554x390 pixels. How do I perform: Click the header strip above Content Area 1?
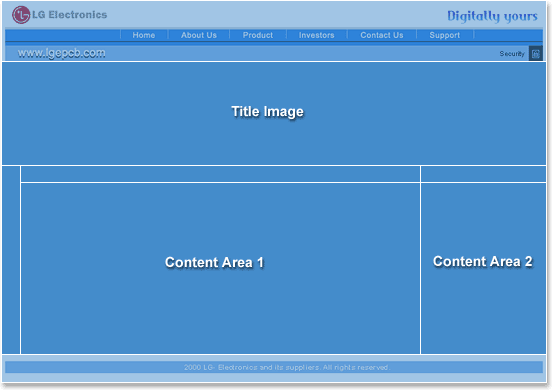click(x=220, y=174)
